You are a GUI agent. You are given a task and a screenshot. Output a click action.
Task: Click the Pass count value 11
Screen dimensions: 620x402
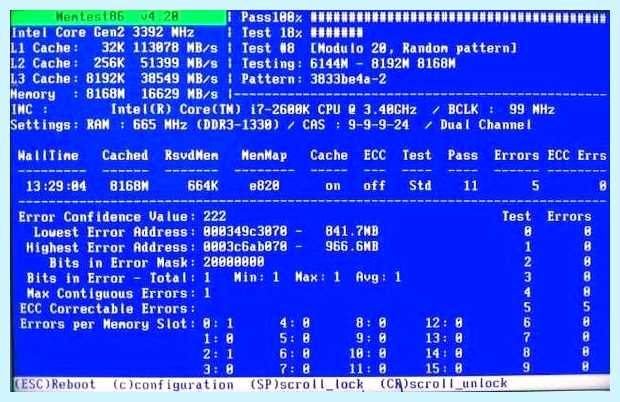click(470, 186)
